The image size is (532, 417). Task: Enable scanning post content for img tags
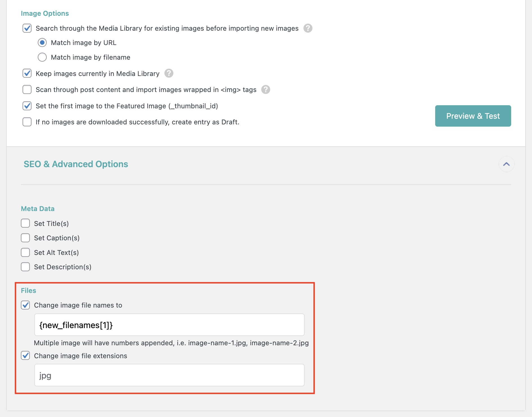tap(27, 90)
